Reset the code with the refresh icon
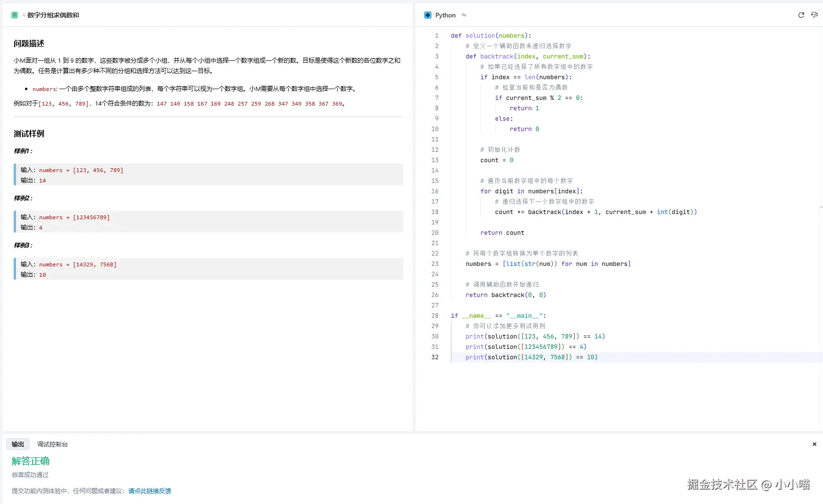This screenshot has width=823, height=504. tap(801, 15)
